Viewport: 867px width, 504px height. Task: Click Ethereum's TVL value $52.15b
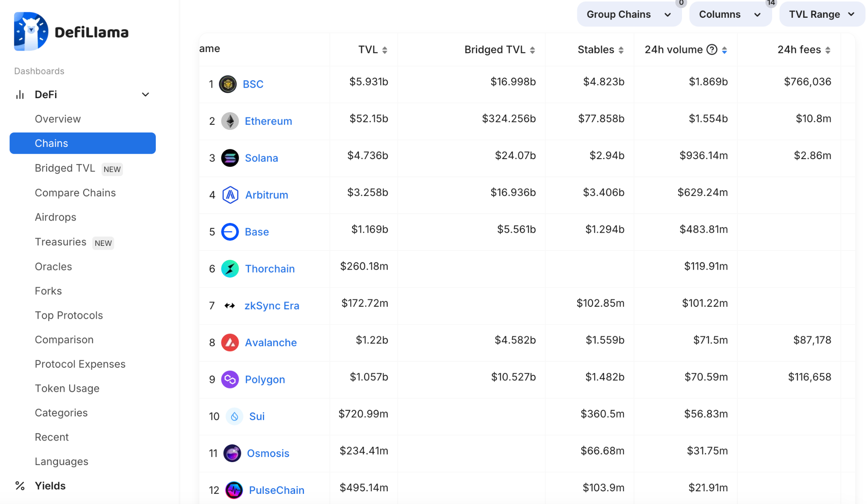[369, 118]
